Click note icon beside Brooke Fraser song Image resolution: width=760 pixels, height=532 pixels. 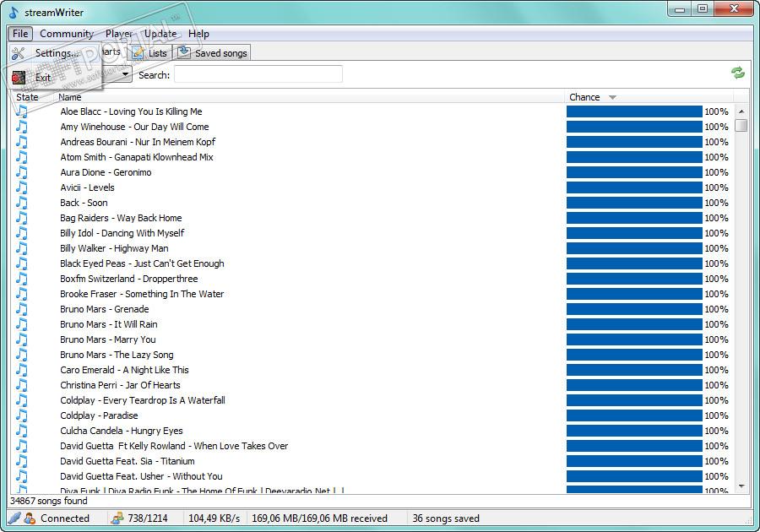[22, 294]
